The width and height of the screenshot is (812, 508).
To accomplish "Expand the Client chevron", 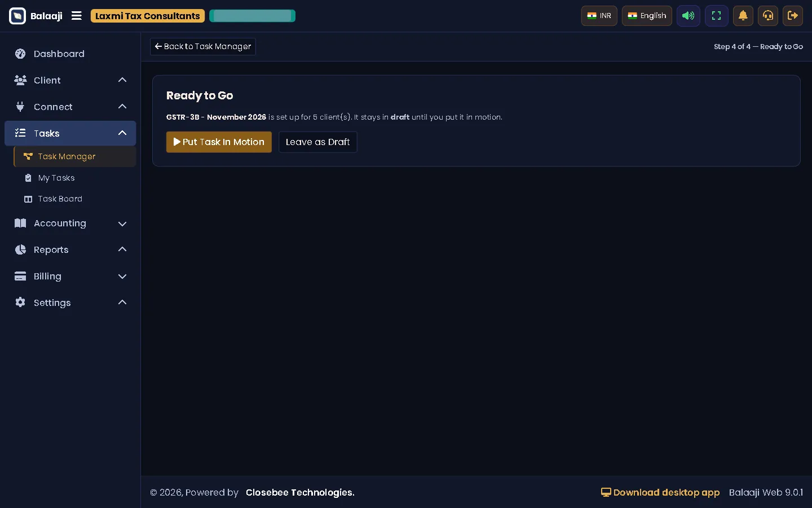I will 122,80.
